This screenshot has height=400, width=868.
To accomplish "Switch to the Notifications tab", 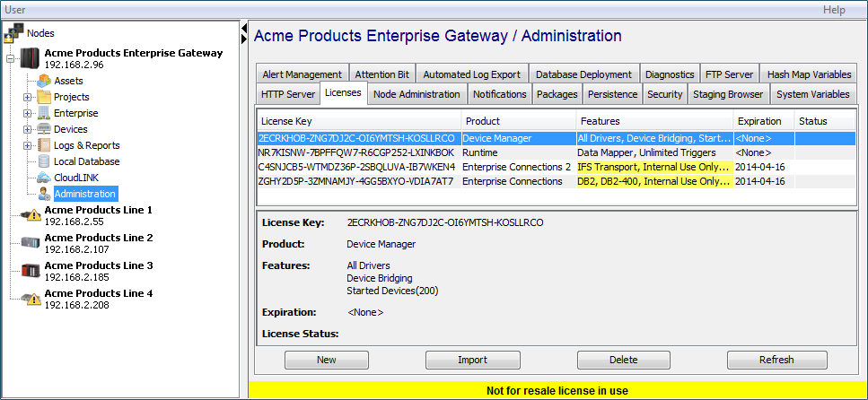I will pos(500,94).
